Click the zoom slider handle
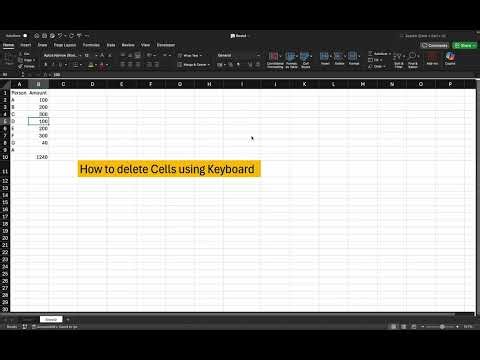This screenshot has height=360, width=480. pyautogui.click(x=442, y=327)
